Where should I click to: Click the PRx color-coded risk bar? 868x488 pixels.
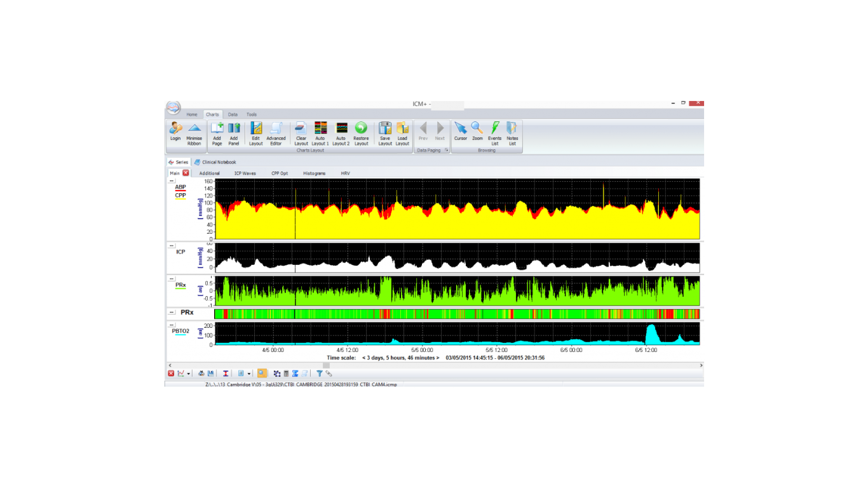[457, 313]
